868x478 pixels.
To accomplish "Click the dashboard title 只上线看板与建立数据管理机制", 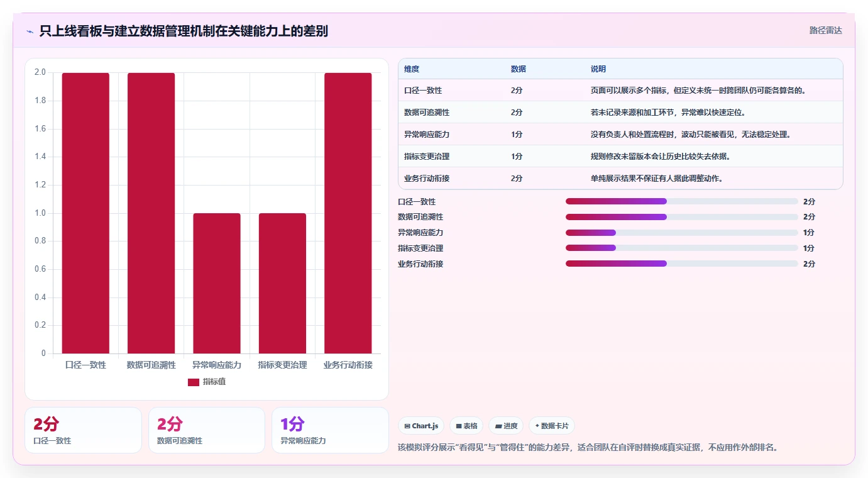I will coord(184,31).
